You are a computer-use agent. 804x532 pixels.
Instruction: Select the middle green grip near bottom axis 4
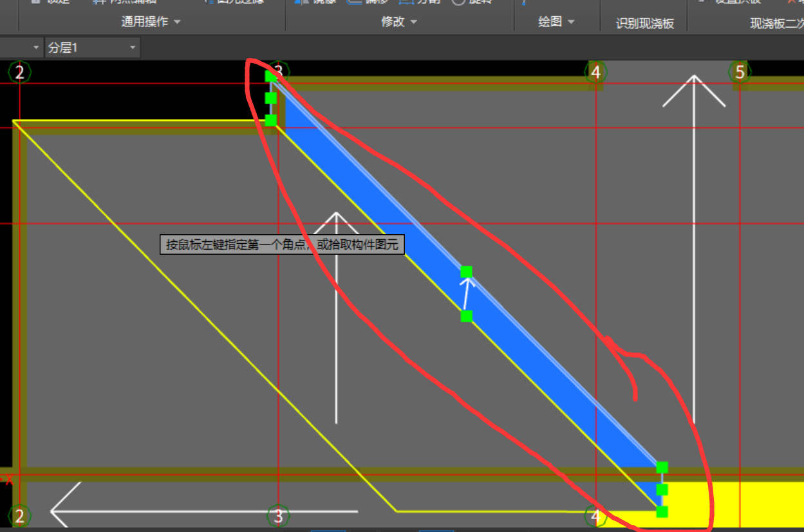[662, 490]
